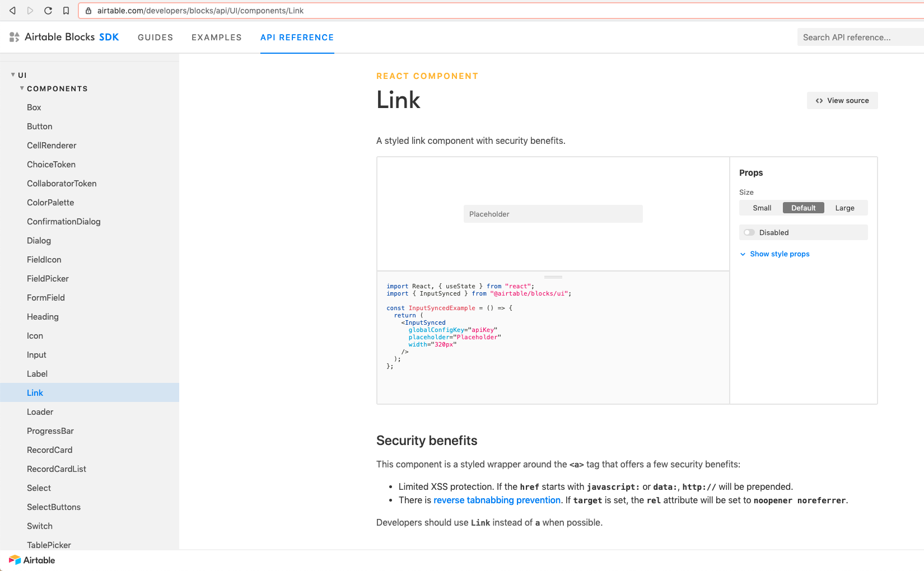This screenshot has height=571, width=924.
Task: Open the reverse tabnabbing prevention link
Action: point(497,500)
